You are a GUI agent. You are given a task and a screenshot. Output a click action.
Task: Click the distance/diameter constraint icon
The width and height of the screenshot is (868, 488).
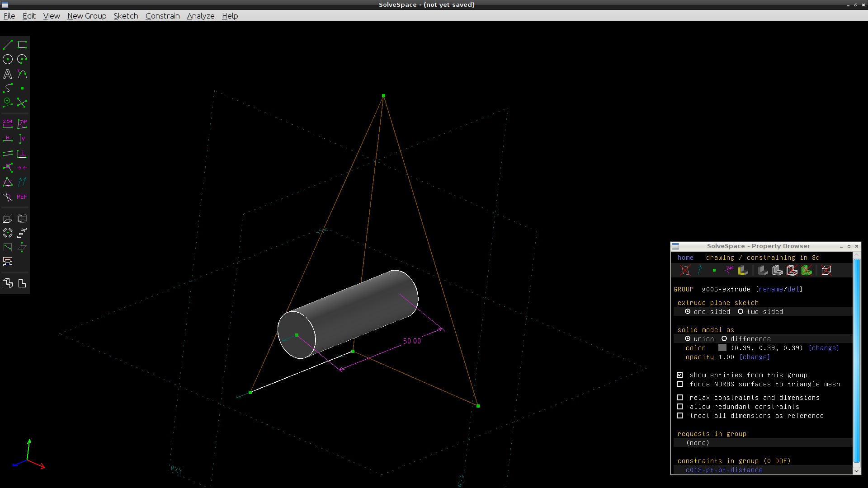[x=8, y=123]
